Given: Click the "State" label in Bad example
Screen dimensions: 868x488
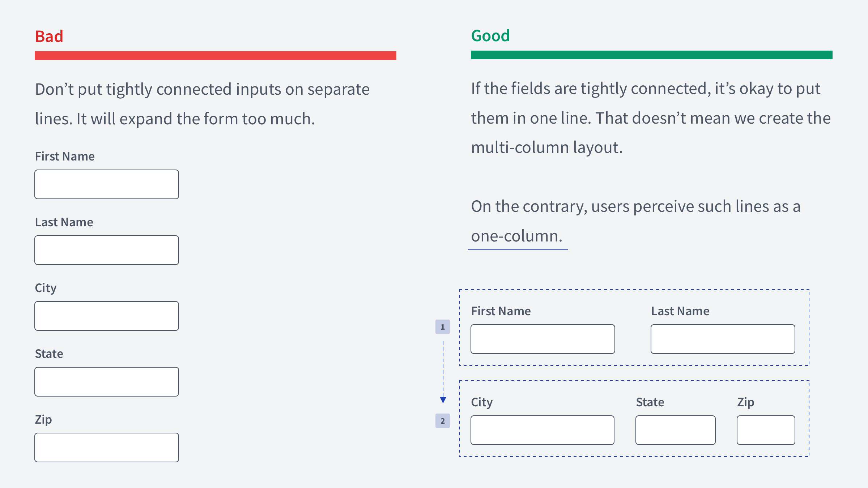Looking at the screenshot, I should click(x=49, y=354).
